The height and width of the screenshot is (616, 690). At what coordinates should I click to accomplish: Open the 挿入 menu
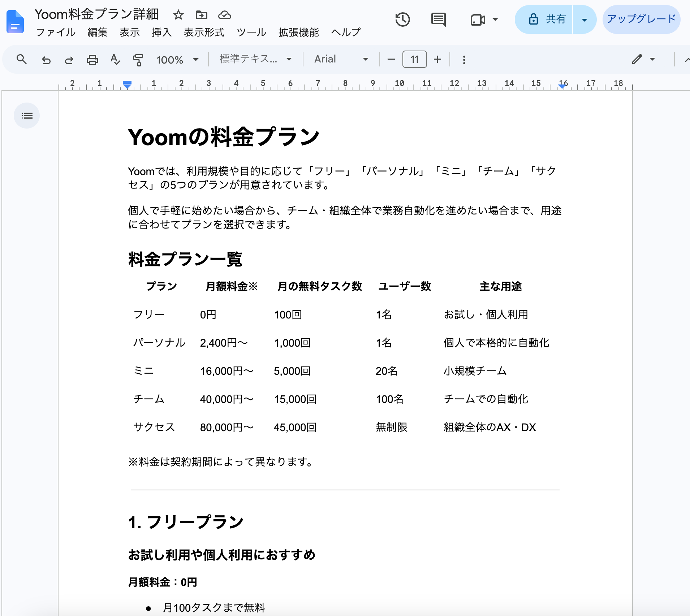[162, 32]
